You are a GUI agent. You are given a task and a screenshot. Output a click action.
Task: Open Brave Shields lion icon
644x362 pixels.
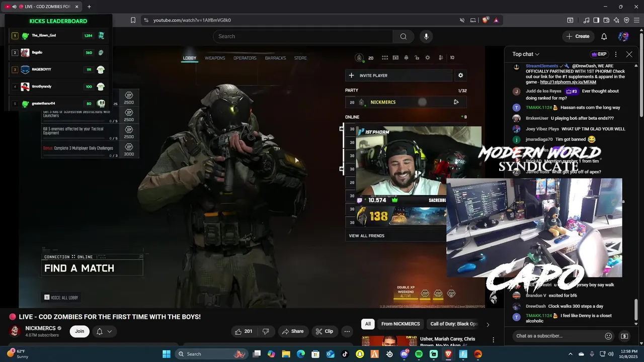point(485,20)
